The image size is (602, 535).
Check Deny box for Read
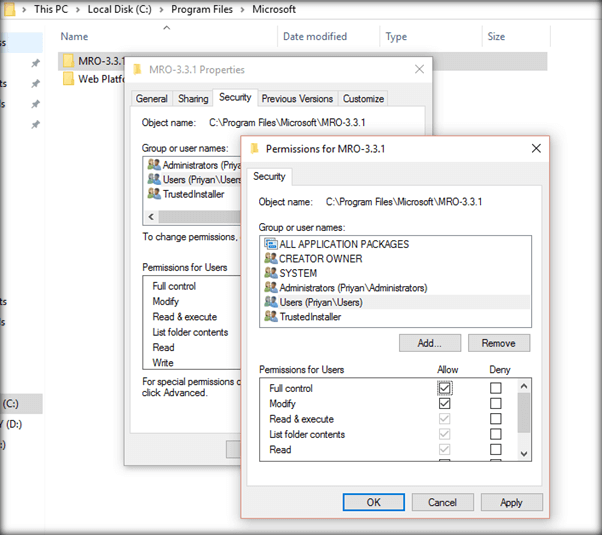click(495, 449)
